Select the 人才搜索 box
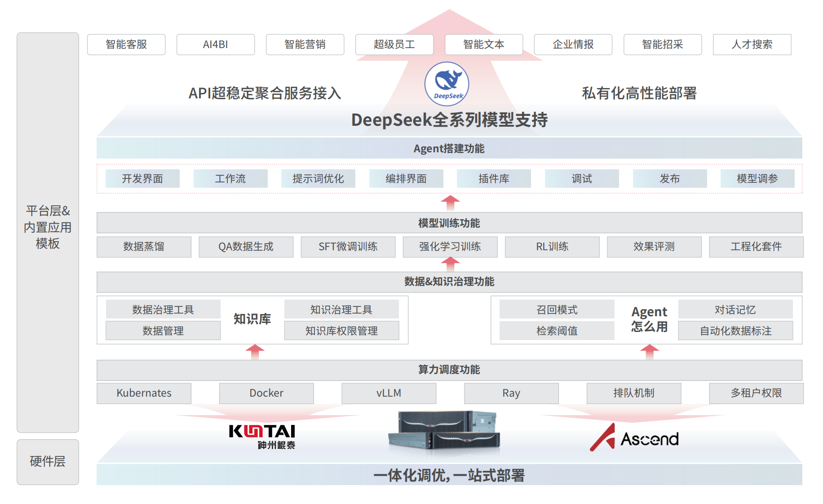Viewport: 823px width, 504px height. click(x=752, y=44)
